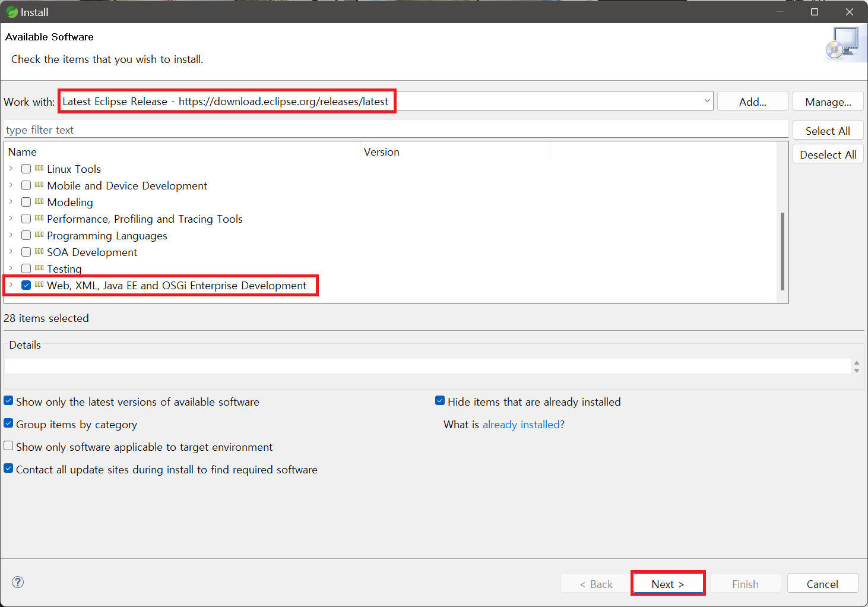
Task: Expand the Programming Languages node
Action: (11, 235)
